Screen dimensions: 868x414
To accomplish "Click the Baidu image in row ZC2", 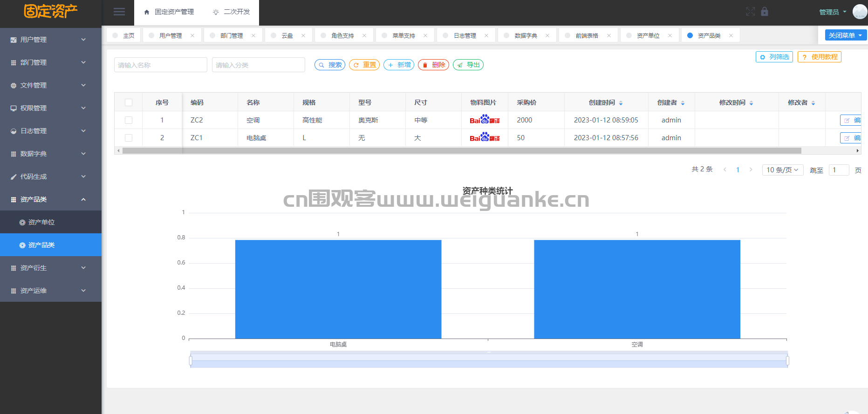I will pos(485,120).
